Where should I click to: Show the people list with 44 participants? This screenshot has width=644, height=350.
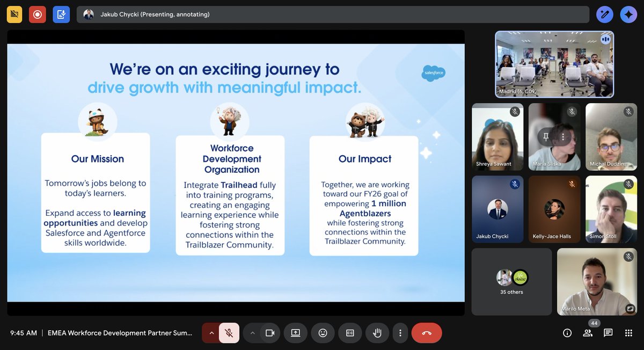click(x=588, y=333)
